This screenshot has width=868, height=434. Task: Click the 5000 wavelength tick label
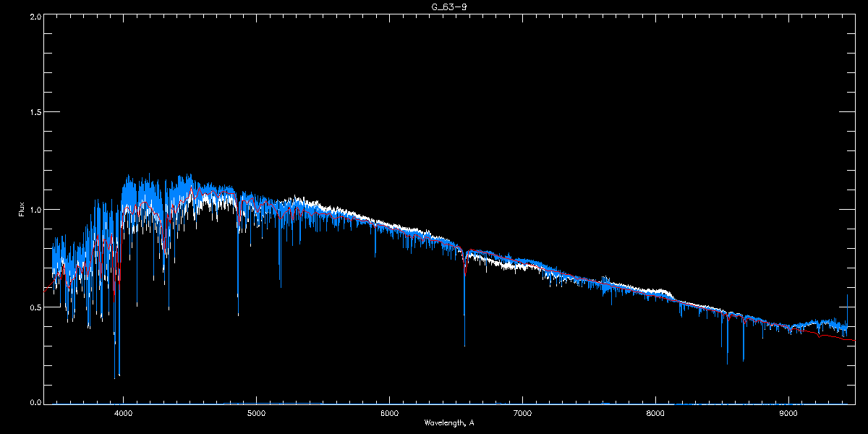(x=256, y=414)
